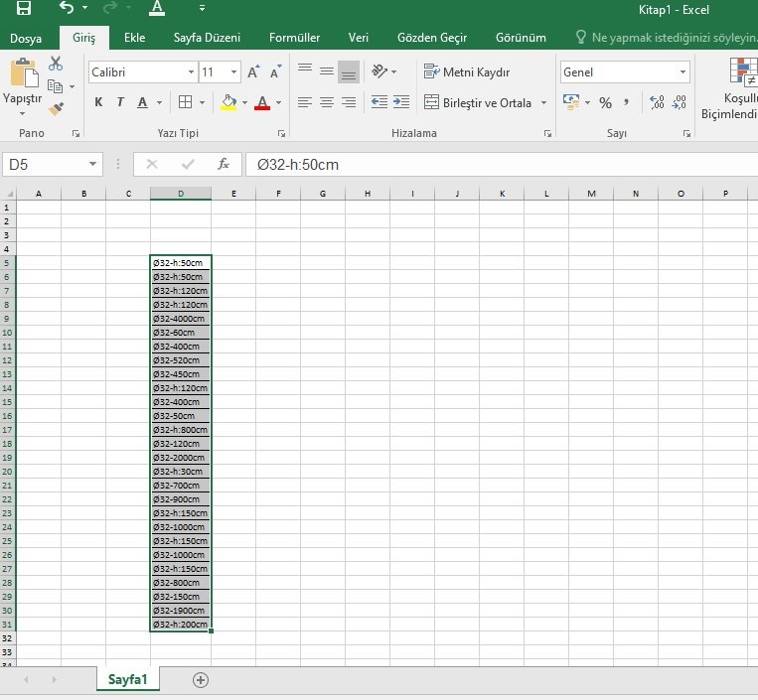758x700 pixels.
Task: Apply the yellow fill color swatch
Action: tap(228, 102)
